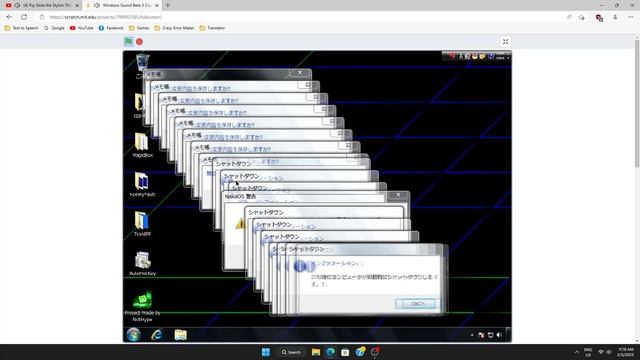
Task: Click the blue info icon in front dialog
Action: coord(300,266)
